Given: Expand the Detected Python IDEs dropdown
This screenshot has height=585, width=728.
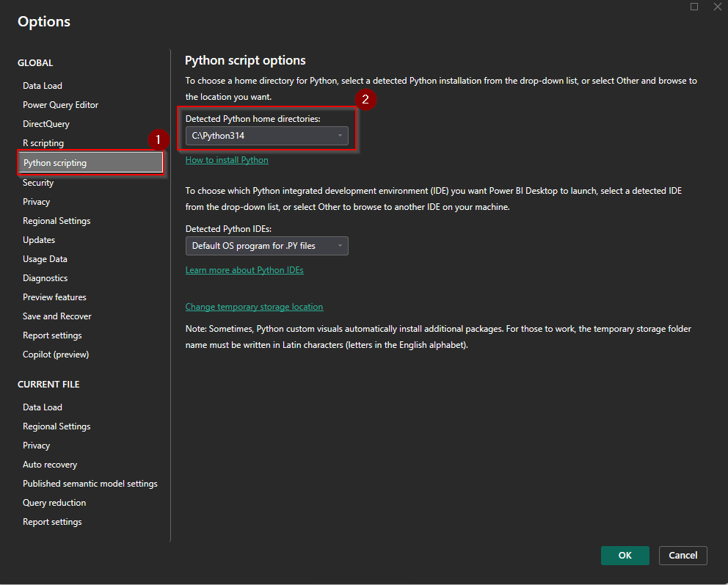Looking at the screenshot, I should [266, 246].
